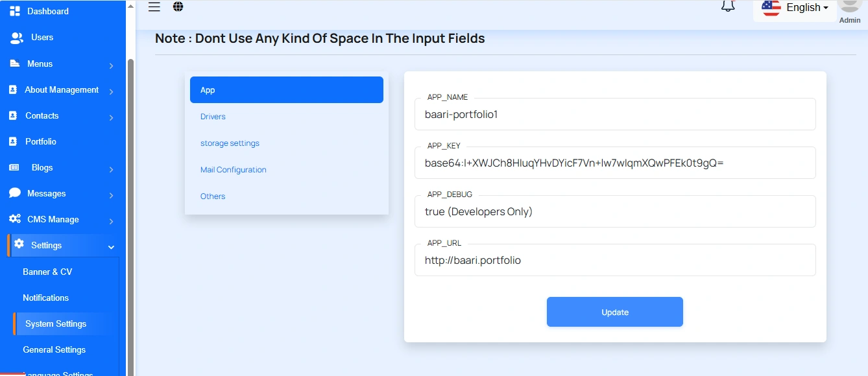Expand the About Management chevron

click(112, 91)
